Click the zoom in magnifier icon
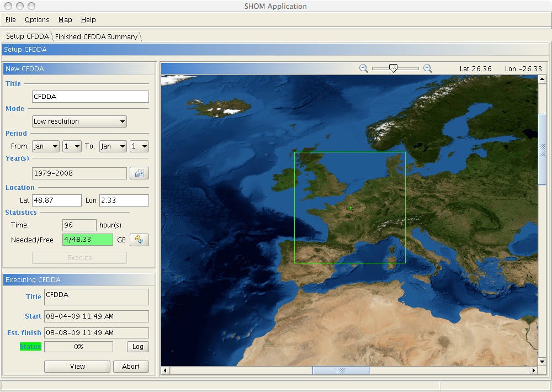The image size is (552, 392). pyautogui.click(x=427, y=68)
